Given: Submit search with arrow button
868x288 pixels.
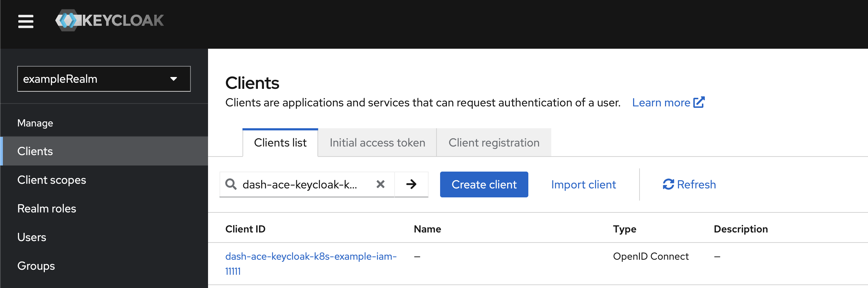Looking at the screenshot, I should (411, 184).
